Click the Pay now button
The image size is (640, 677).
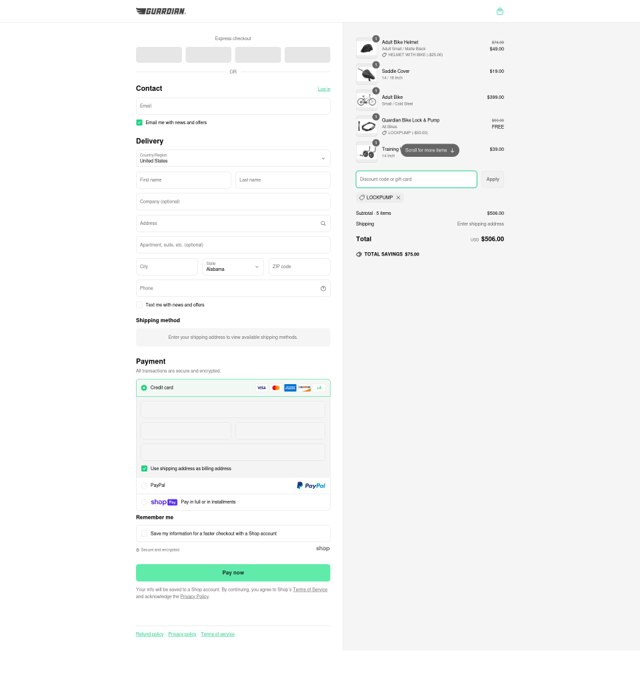(233, 573)
